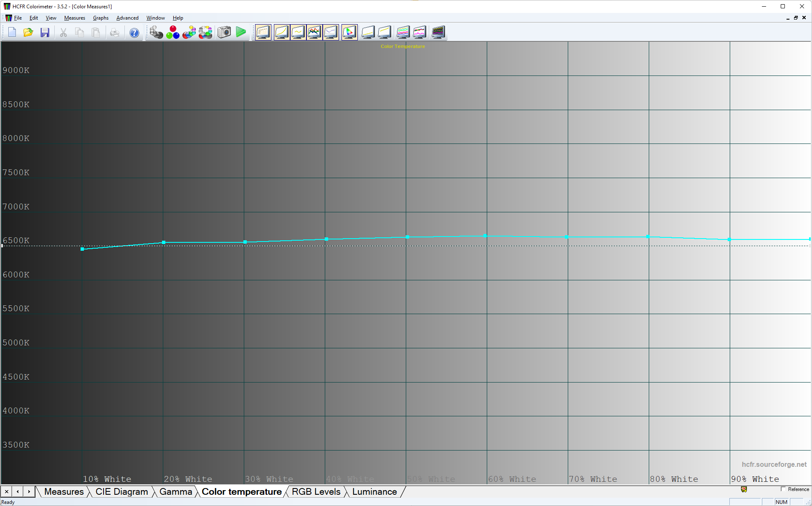The width and height of the screenshot is (812, 506).
Task: Click the Paste clipboard icon
Action: tap(96, 32)
